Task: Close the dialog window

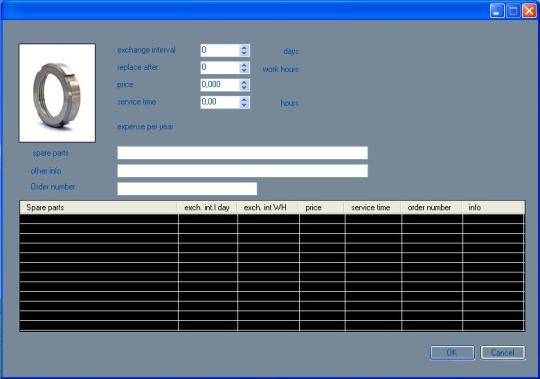Action: [x=529, y=11]
